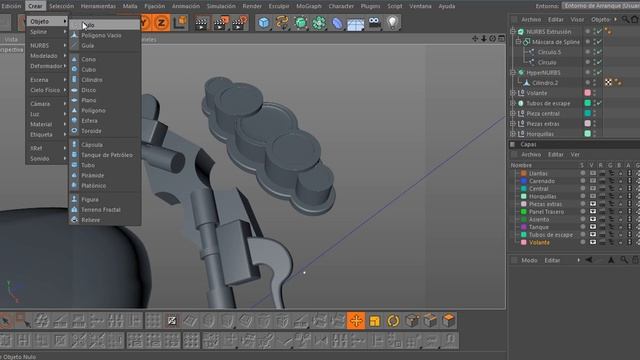Toggle solo dot for Carenado layer
The width and height of the screenshot is (640, 360).
(x=582, y=181)
